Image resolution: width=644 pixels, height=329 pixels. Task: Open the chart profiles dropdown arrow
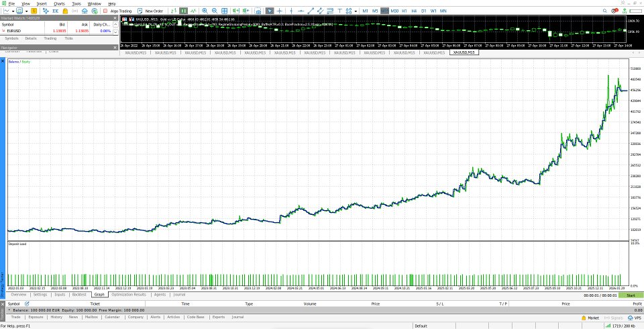(27, 11)
